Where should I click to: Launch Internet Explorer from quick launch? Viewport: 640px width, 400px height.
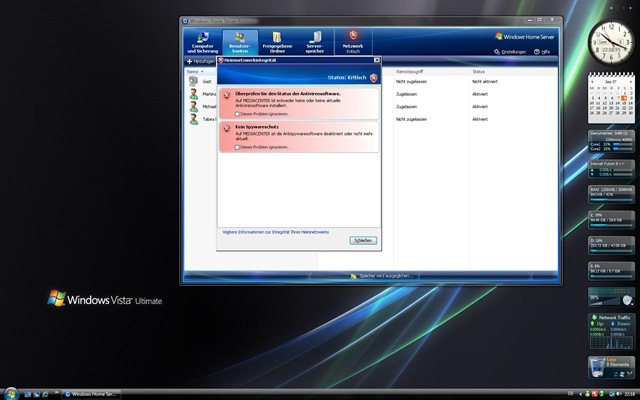click(x=45, y=394)
